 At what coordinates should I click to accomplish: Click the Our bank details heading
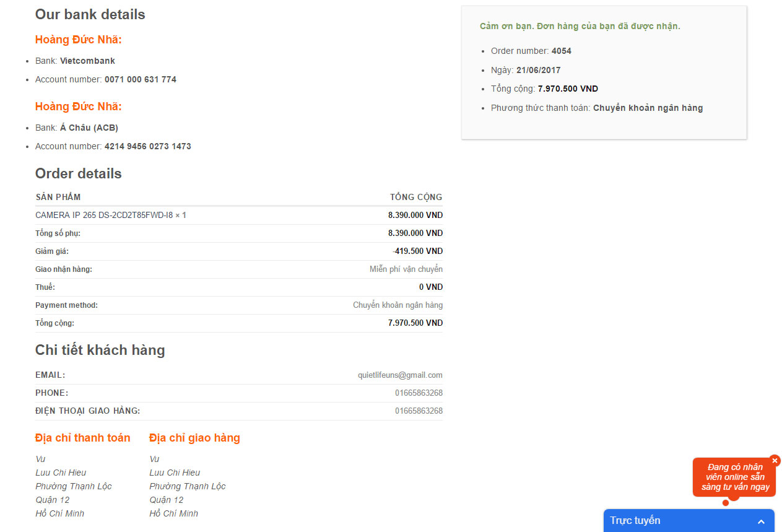click(90, 15)
